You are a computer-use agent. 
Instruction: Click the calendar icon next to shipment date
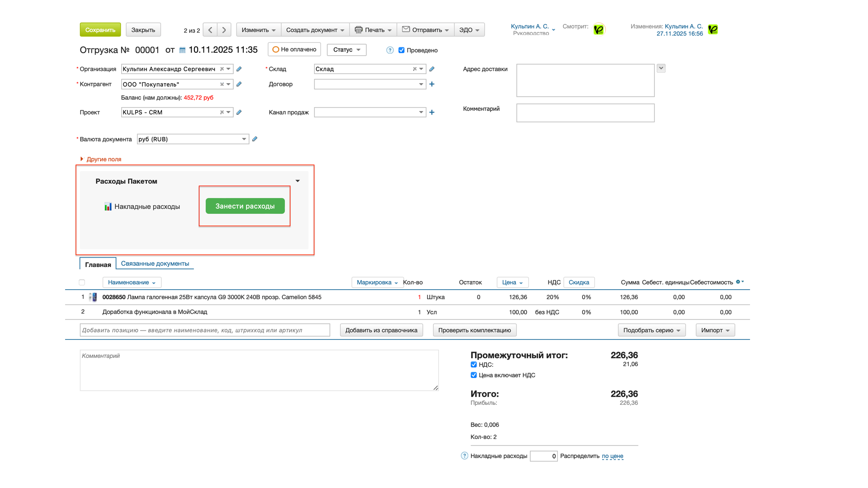click(x=182, y=50)
